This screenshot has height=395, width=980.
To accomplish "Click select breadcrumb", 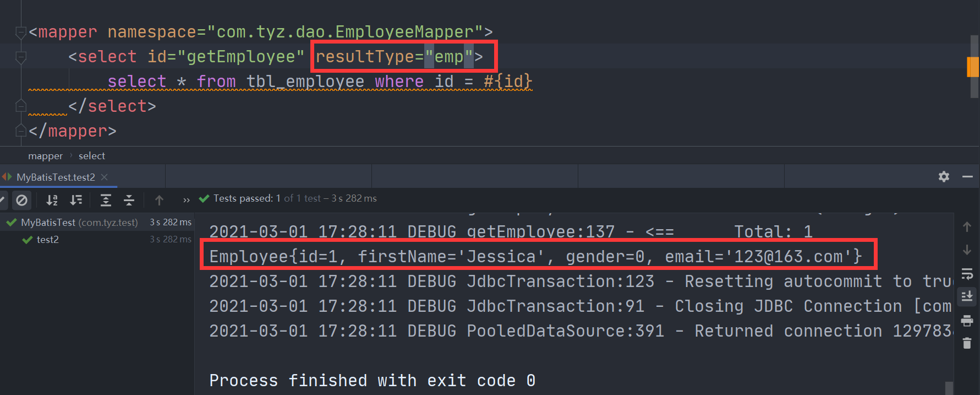I will coord(91,156).
